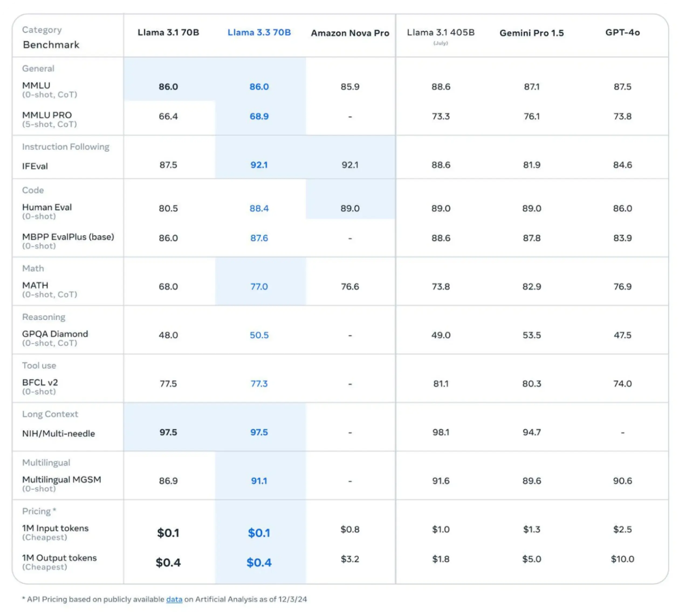Select Gemini Pro 1.5's NIH/Multi-needle score 94.7

(x=531, y=432)
